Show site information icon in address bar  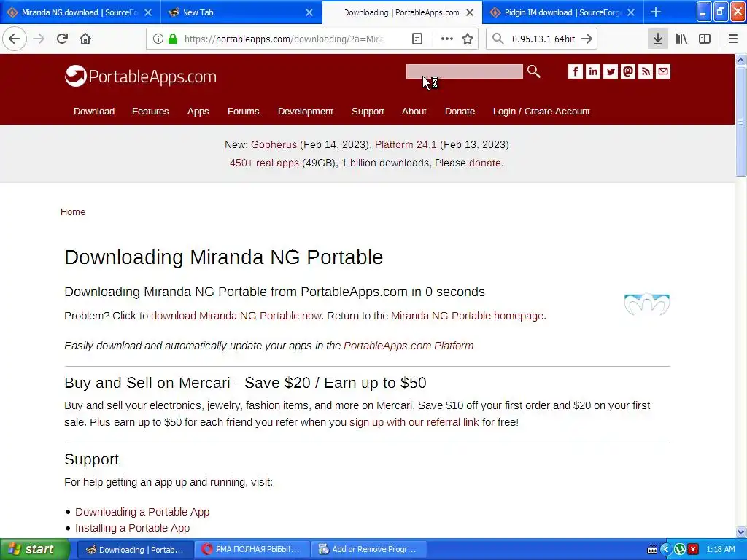158,39
